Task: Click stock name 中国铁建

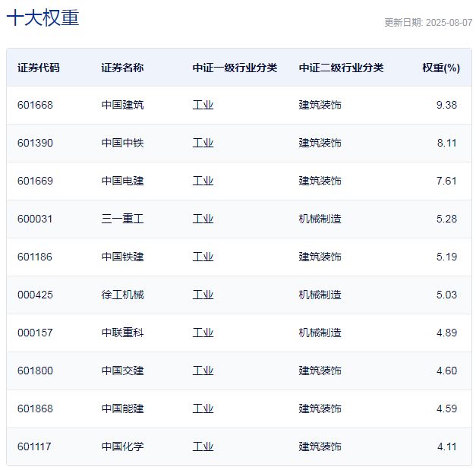Action: coord(122,257)
